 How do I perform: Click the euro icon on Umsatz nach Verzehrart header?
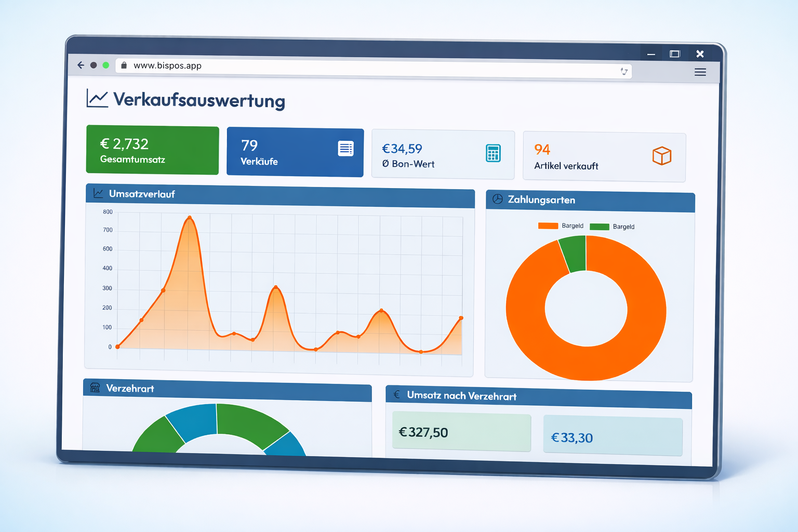point(396,395)
